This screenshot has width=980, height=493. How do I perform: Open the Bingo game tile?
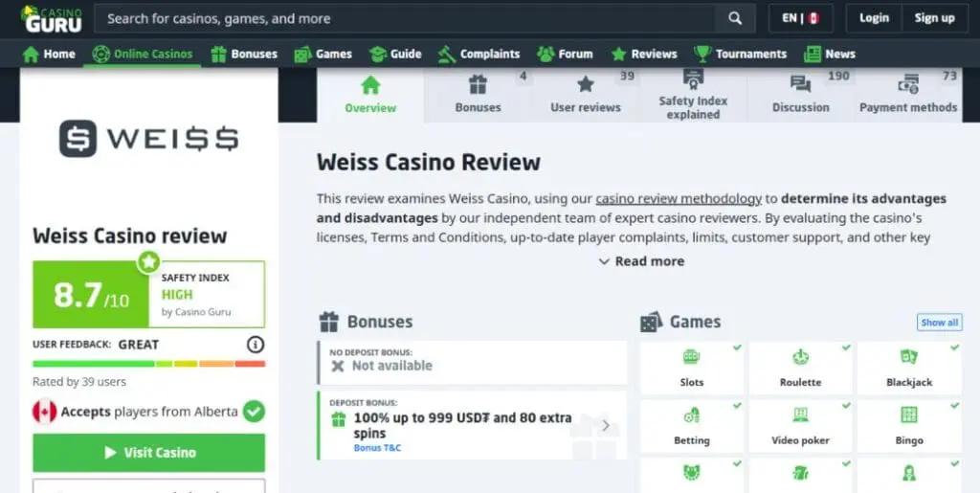pos(909,426)
